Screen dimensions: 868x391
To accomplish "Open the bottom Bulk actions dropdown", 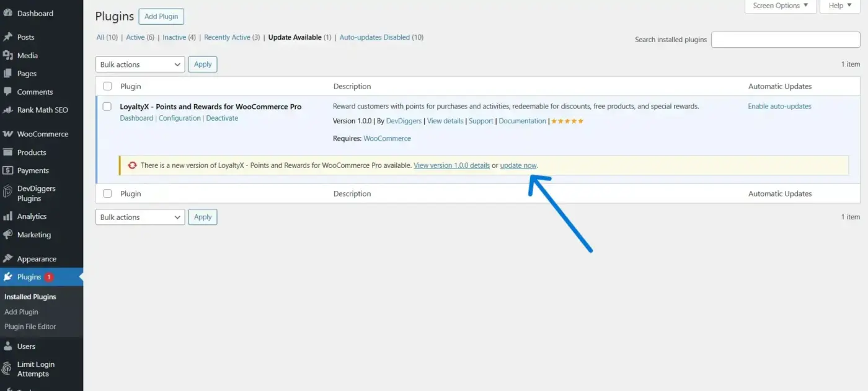I will pos(140,217).
